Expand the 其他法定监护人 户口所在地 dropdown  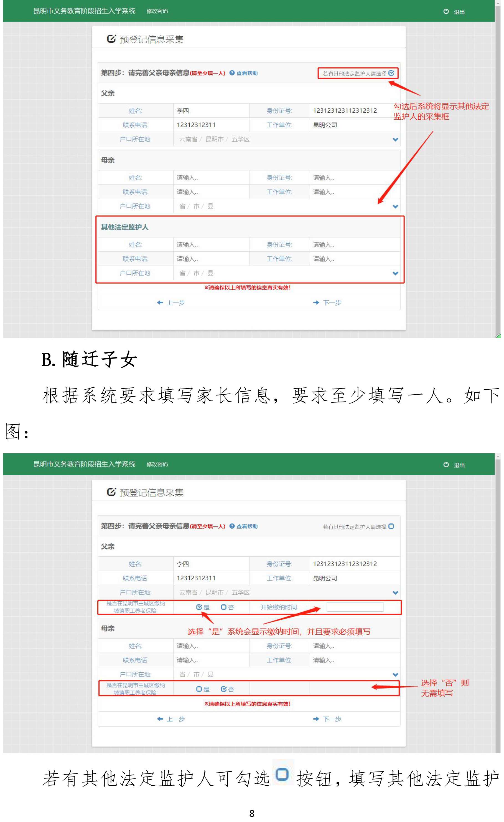coord(395,273)
